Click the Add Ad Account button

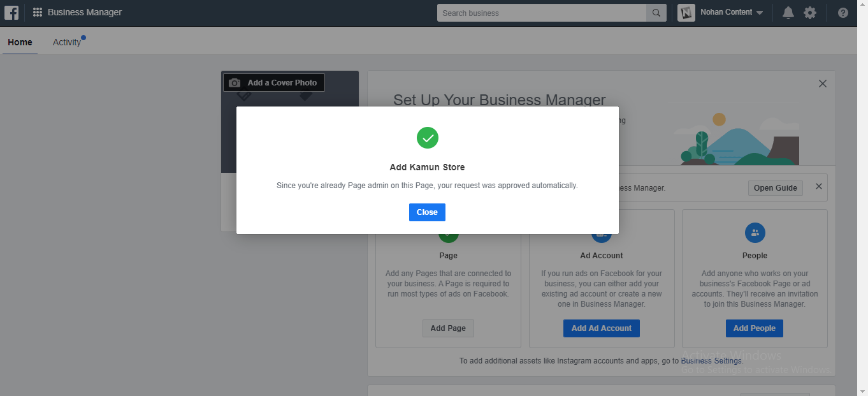(602, 328)
